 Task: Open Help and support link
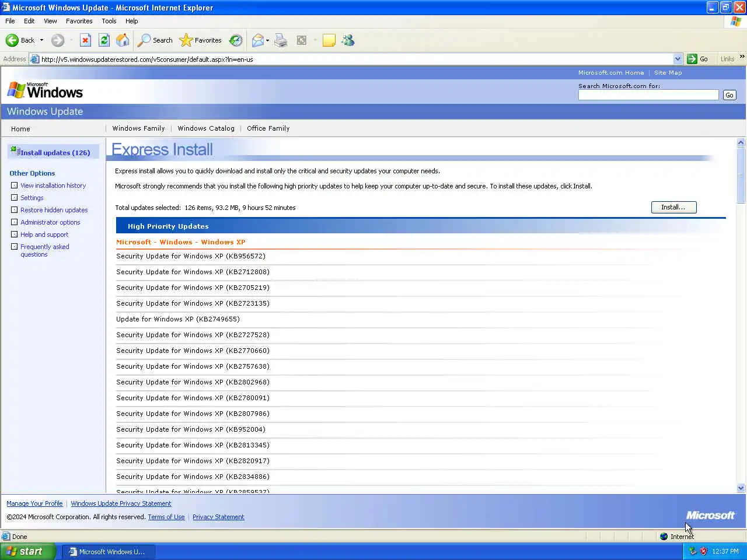click(44, 235)
